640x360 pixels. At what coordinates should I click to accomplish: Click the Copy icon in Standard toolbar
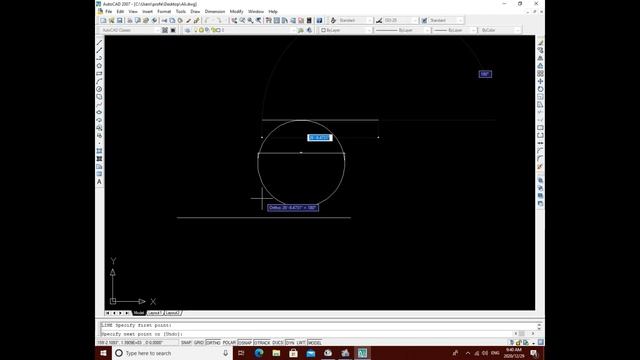[x=172, y=20]
